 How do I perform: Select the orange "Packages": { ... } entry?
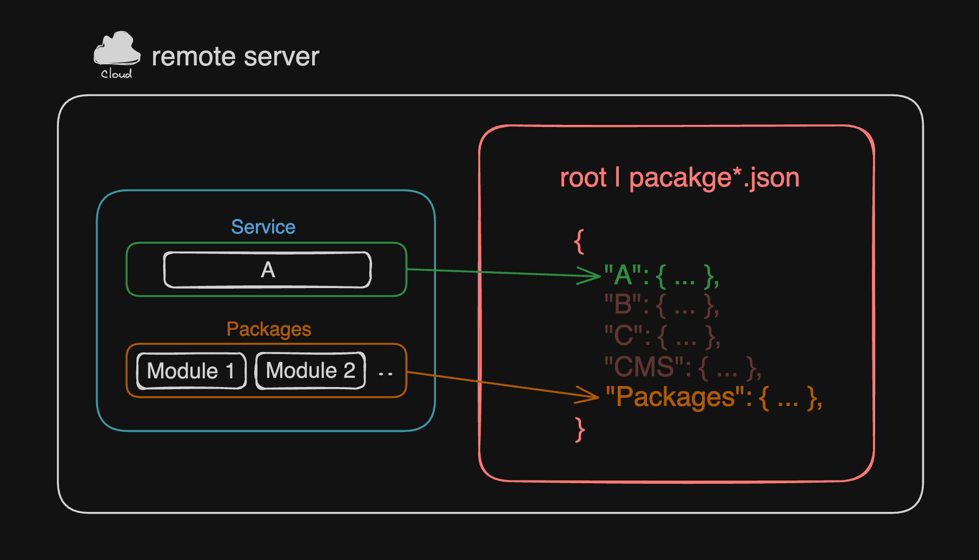713,397
